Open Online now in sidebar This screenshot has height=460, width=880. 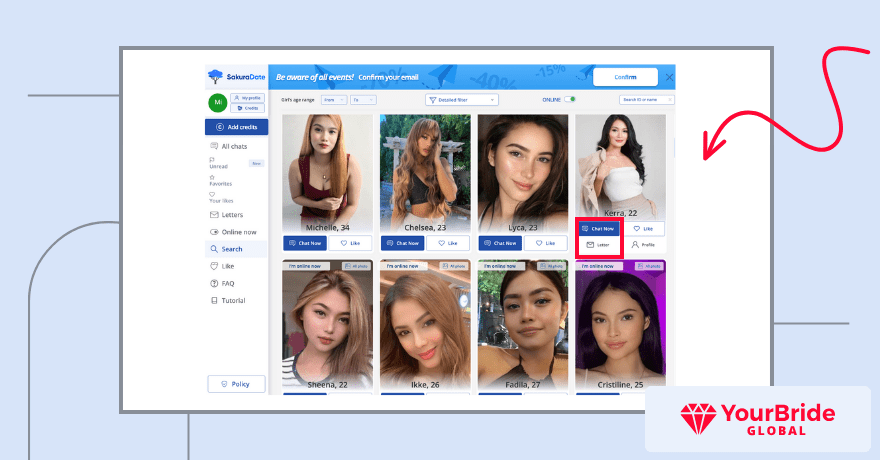coord(233,232)
